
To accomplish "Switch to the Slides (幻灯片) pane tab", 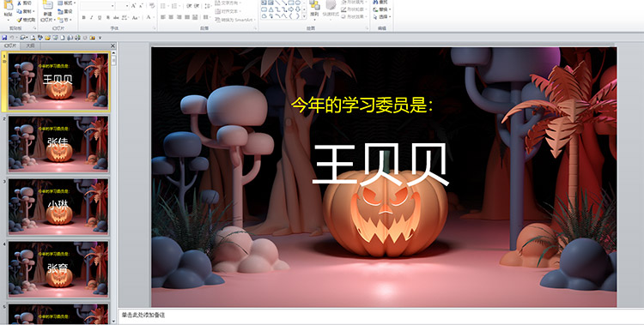I will (9, 45).
